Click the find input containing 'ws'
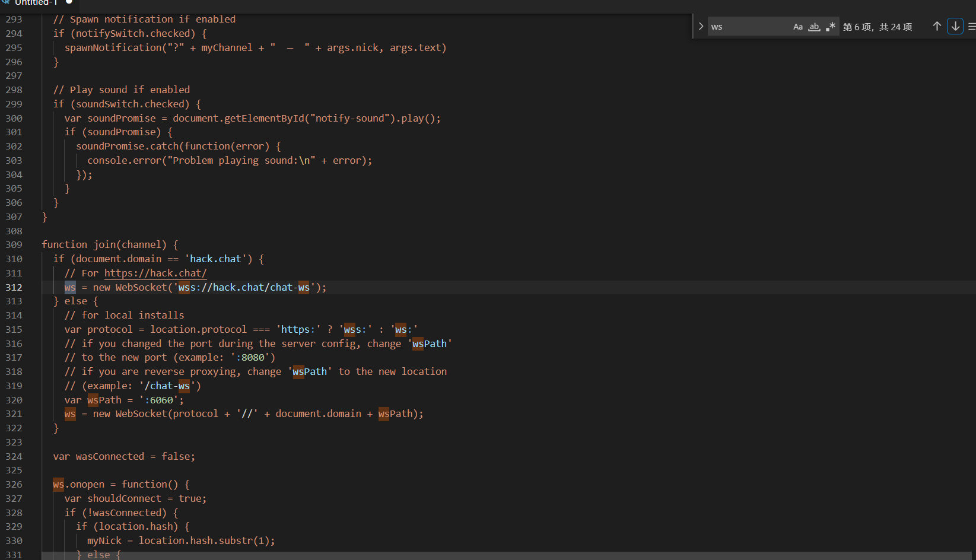976x560 pixels. pyautogui.click(x=750, y=27)
